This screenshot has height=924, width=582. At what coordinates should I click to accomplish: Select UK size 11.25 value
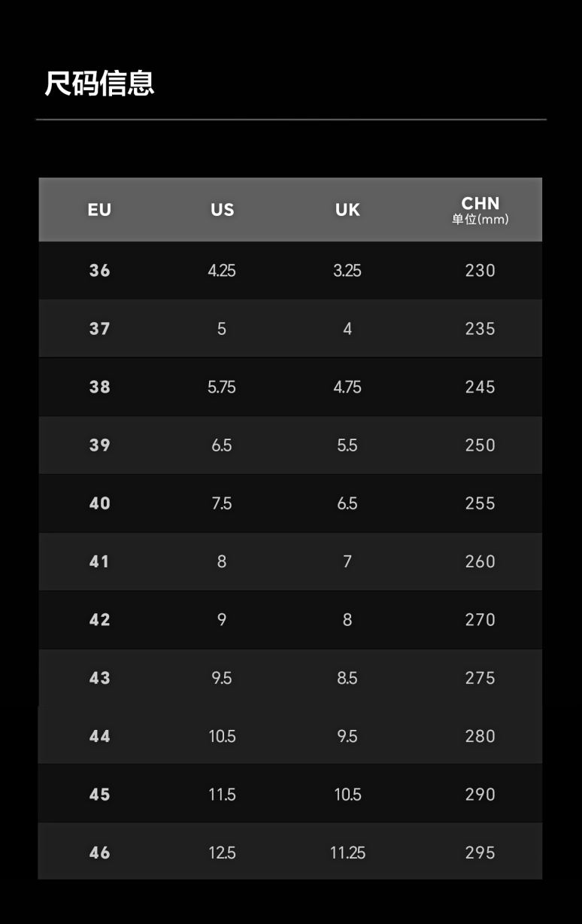coord(347,853)
